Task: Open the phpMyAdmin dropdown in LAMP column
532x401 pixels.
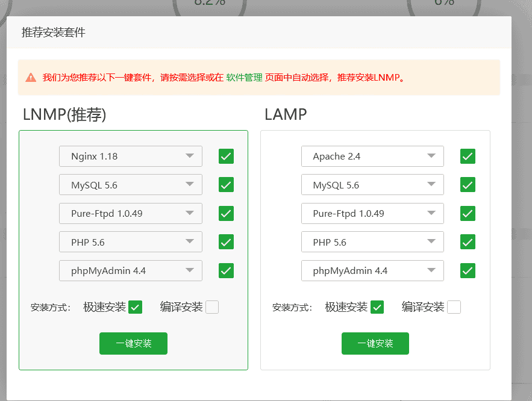Action: coord(372,270)
